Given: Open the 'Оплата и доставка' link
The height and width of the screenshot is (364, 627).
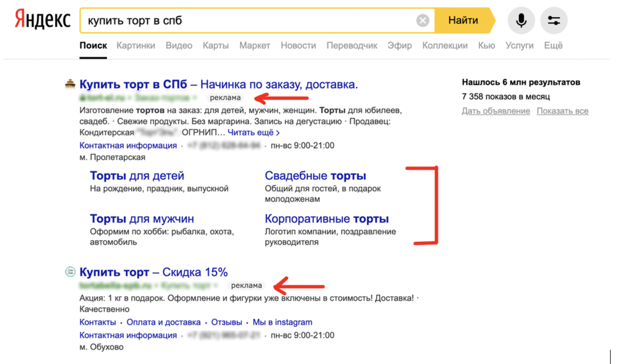Looking at the screenshot, I should click(x=164, y=322).
